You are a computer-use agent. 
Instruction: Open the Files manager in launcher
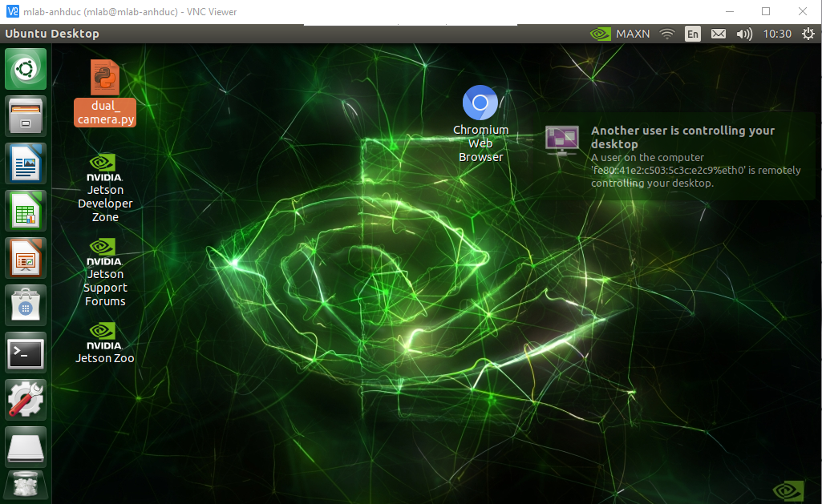click(x=26, y=116)
